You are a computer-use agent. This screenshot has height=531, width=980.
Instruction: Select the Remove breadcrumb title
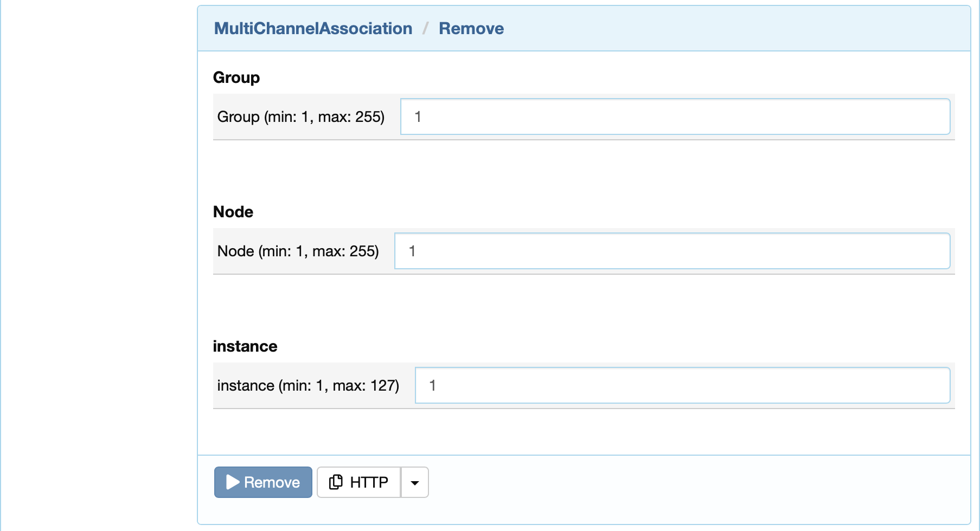pos(471,28)
